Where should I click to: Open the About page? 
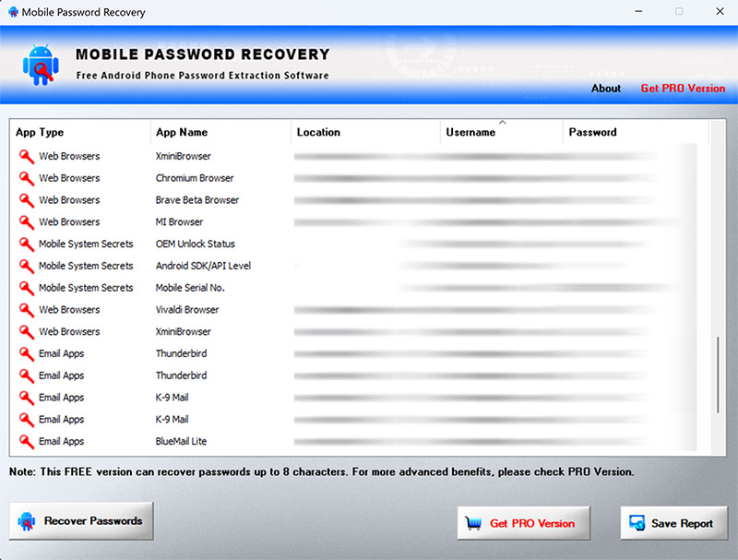click(x=606, y=89)
